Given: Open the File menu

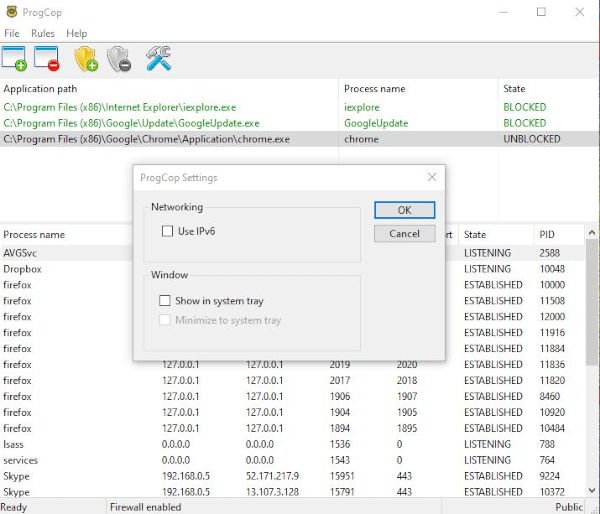Looking at the screenshot, I should pos(12,34).
